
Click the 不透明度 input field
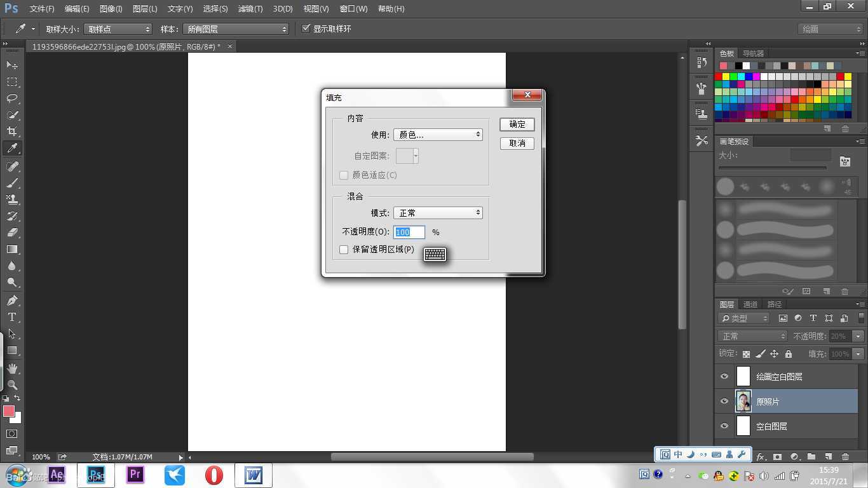[409, 232]
